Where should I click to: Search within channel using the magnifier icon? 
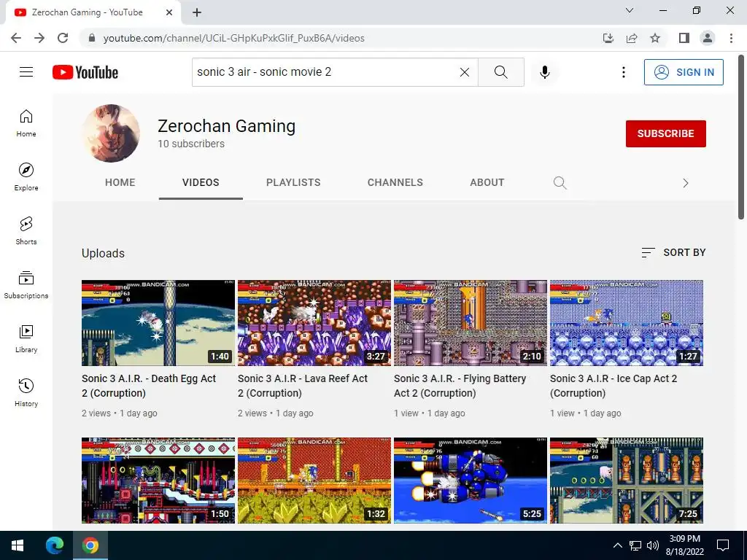tap(560, 183)
